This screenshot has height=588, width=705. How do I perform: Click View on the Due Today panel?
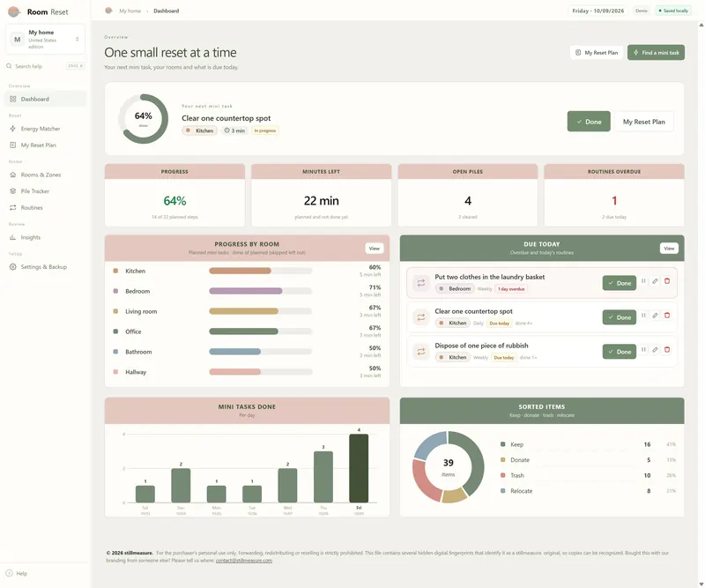click(669, 249)
